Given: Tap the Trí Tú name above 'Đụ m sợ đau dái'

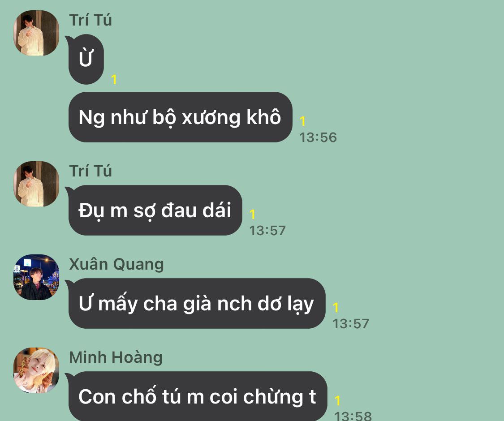Looking at the screenshot, I should click(90, 171).
